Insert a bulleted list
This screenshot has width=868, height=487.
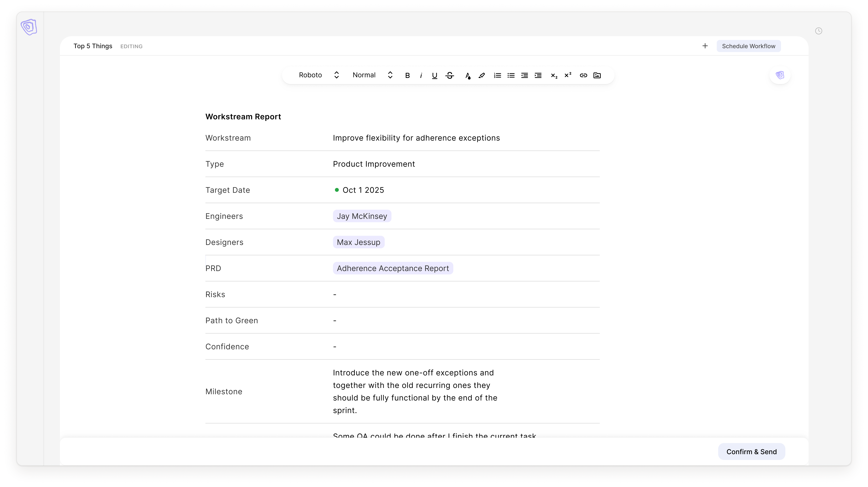511,75
